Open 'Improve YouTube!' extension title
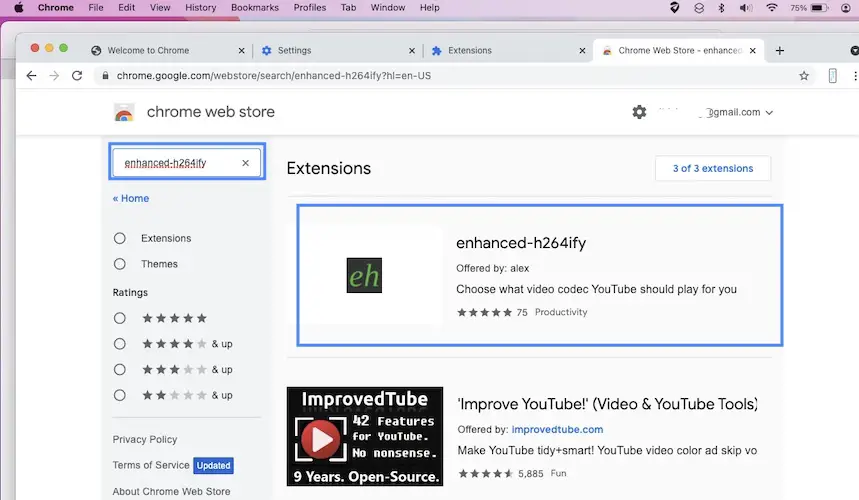Viewport: 859px width, 500px height. pyautogui.click(x=608, y=404)
